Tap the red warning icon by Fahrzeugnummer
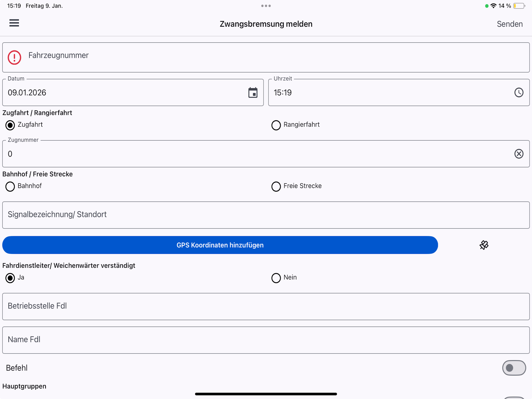Image resolution: width=532 pixels, height=399 pixels. (x=14, y=57)
